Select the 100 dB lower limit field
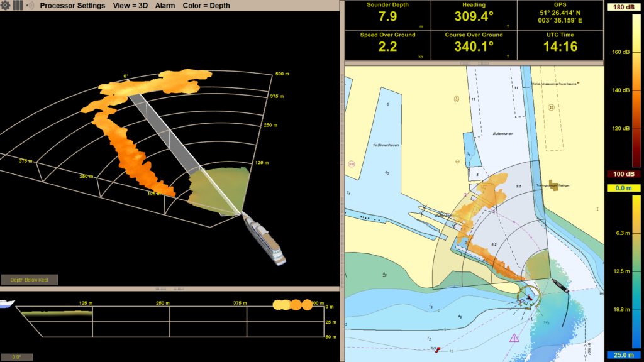The width and height of the screenshot is (644, 362). click(x=623, y=173)
